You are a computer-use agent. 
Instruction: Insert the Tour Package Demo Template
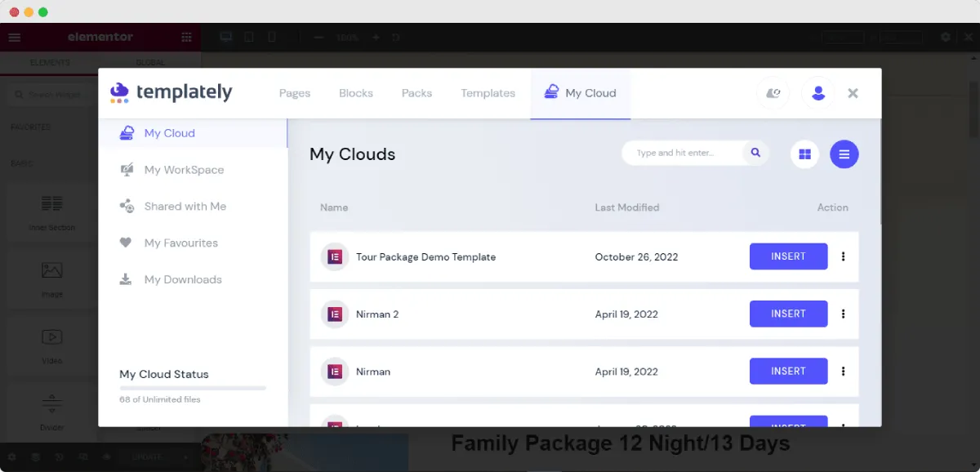tap(788, 256)
